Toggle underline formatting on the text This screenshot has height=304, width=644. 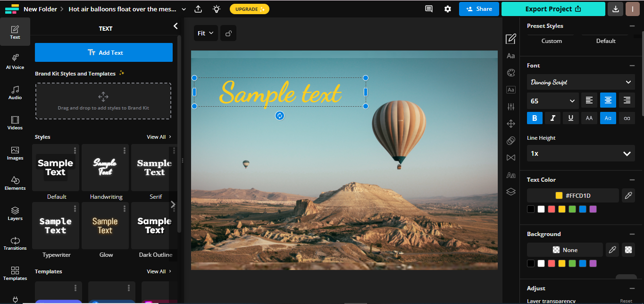571,118
